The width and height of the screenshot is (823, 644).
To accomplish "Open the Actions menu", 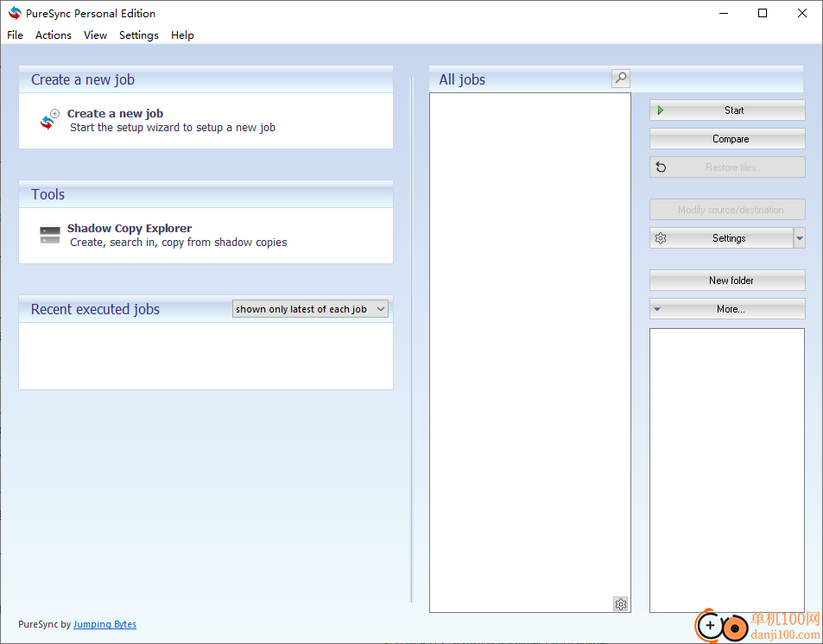I will pos(54,35).
